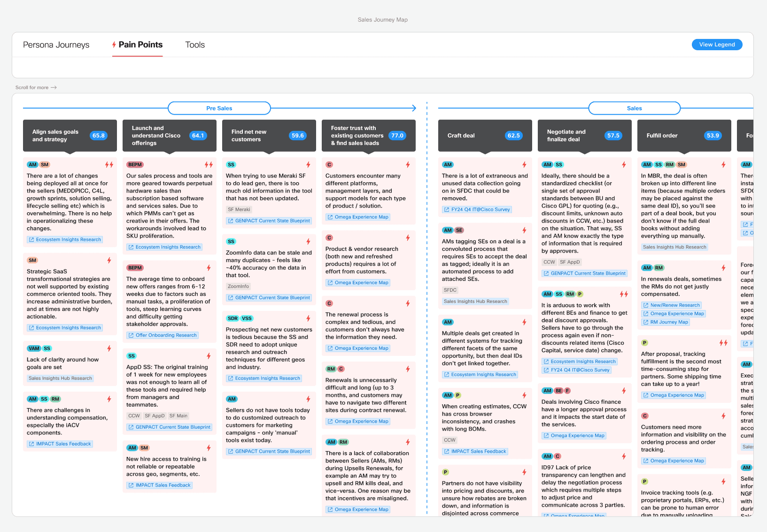Open the FY24 Q4 IT@Cisco Survey link under the SFDC data card
Image resolution: width=767 pixels, height=532 pixels.
pyautogui.click(x=477, y=209)
